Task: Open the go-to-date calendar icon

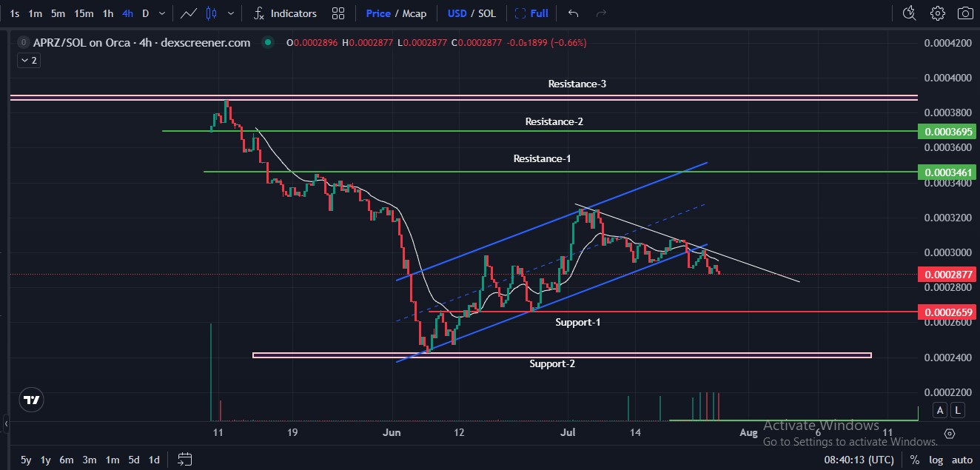Action: click(x=185, y=460)
